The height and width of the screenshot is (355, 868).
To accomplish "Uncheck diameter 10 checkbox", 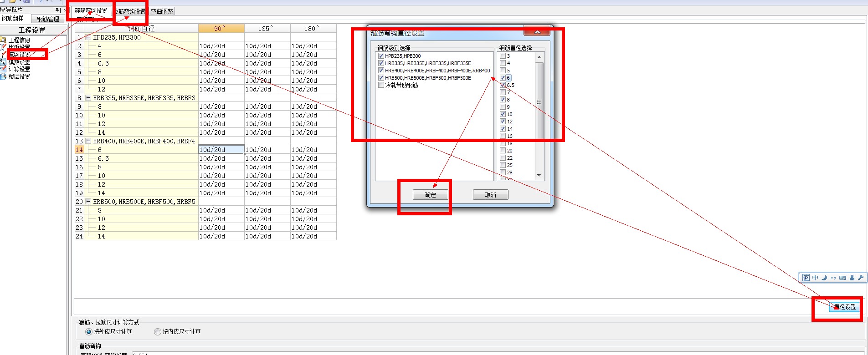I will (503, 114).
